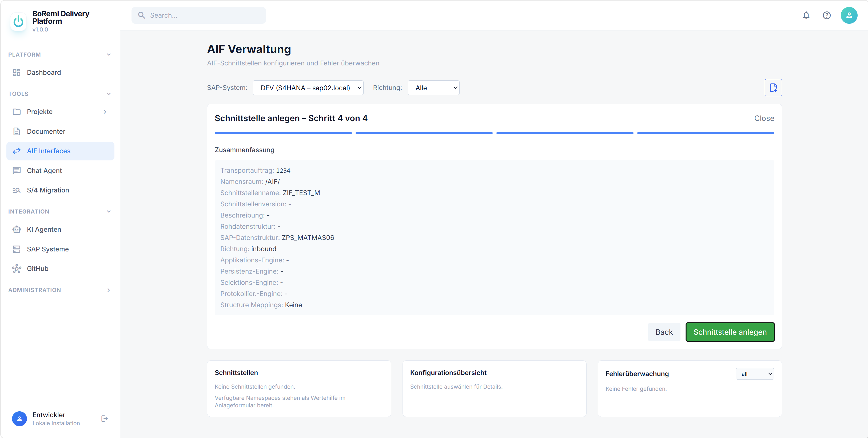Click the BoReml power logo icon

(x=18, y=22)
